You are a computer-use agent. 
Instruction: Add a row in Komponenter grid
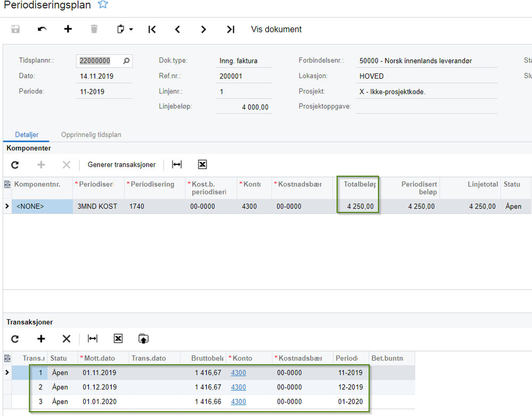point(41,165)
